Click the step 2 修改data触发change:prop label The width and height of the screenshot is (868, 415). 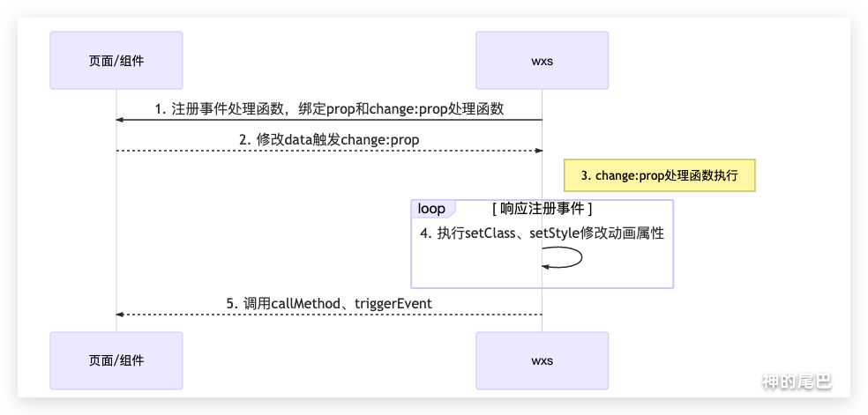coord(329,139)
